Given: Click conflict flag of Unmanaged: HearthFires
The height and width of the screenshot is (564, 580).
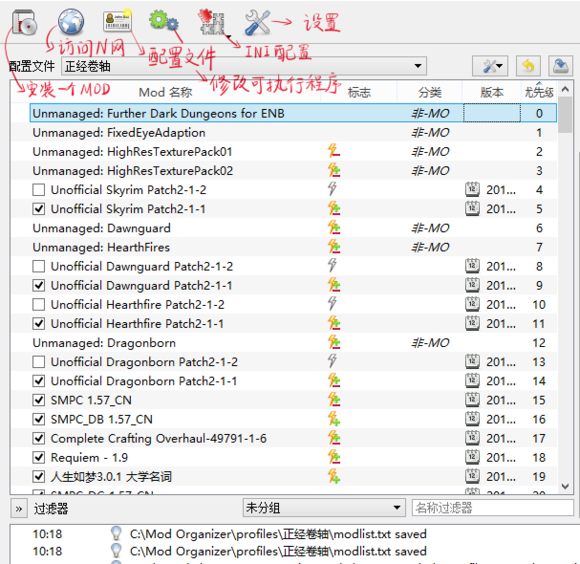Looking at the screenshot, I should pyautogui.click(x=334, y=247).
